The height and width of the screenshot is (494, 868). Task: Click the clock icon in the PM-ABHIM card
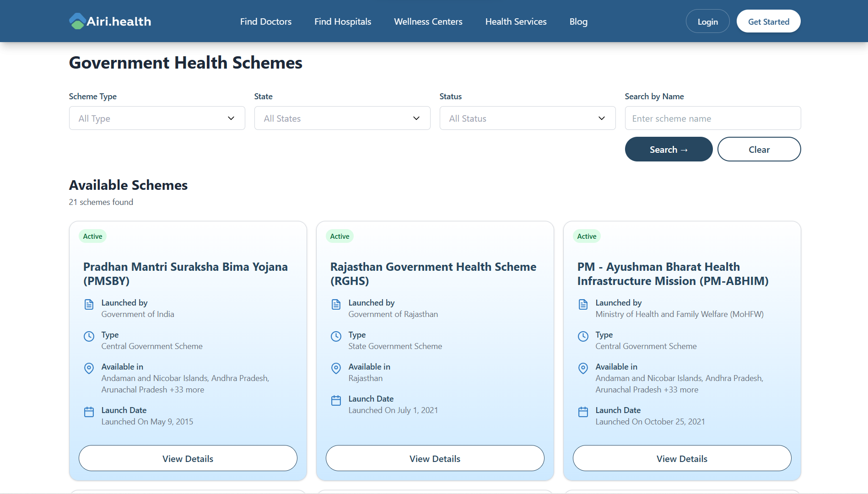coord(583,336)
